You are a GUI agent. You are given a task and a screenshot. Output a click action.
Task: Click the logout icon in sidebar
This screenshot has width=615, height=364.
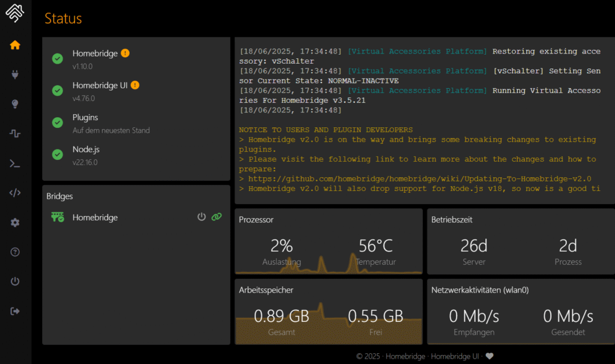15,311
